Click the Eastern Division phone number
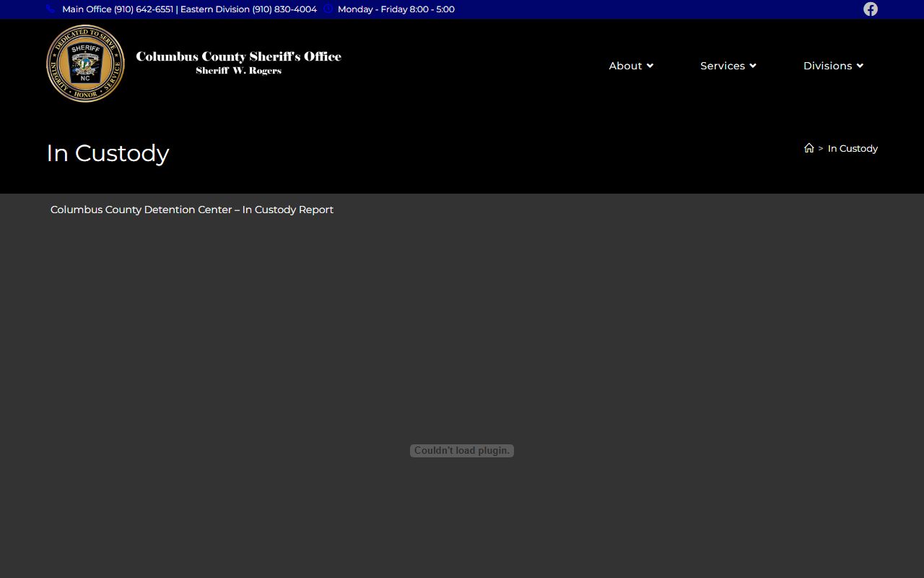Screen dimensions: 924x578 coord(284,9)
